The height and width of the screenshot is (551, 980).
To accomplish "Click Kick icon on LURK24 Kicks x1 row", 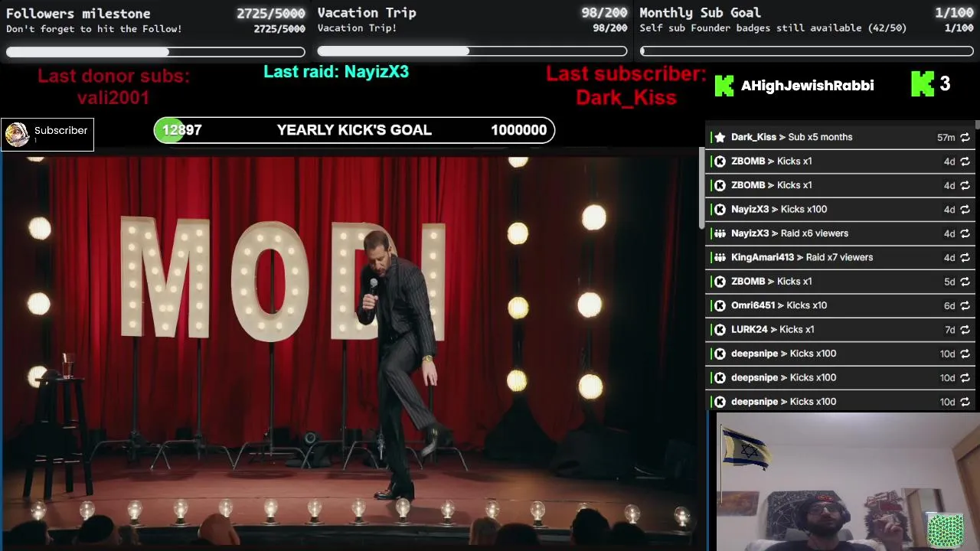I will pyautogui.click(x=720, y=329).
